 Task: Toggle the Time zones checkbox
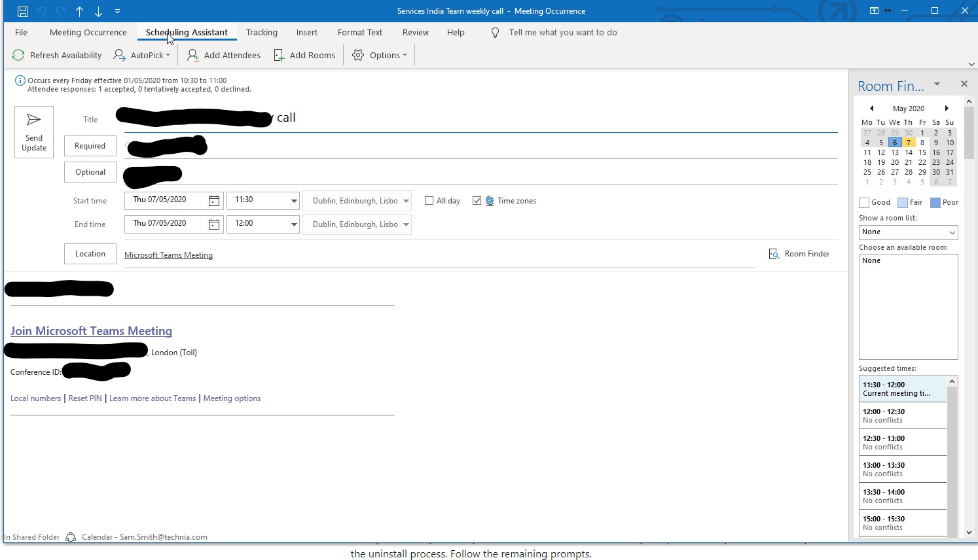pos(477,201)
